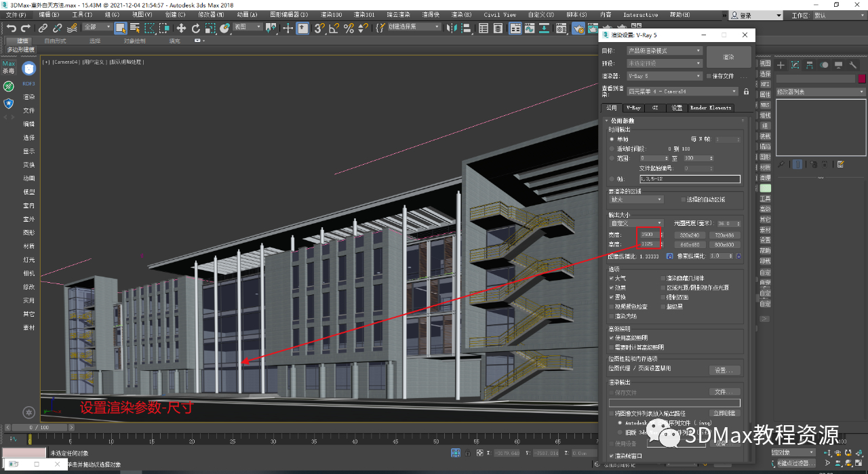Viewport: 868px width, 474px height.
Task: Click the pin stack icon under modifier list
Action: coord(781,164)
